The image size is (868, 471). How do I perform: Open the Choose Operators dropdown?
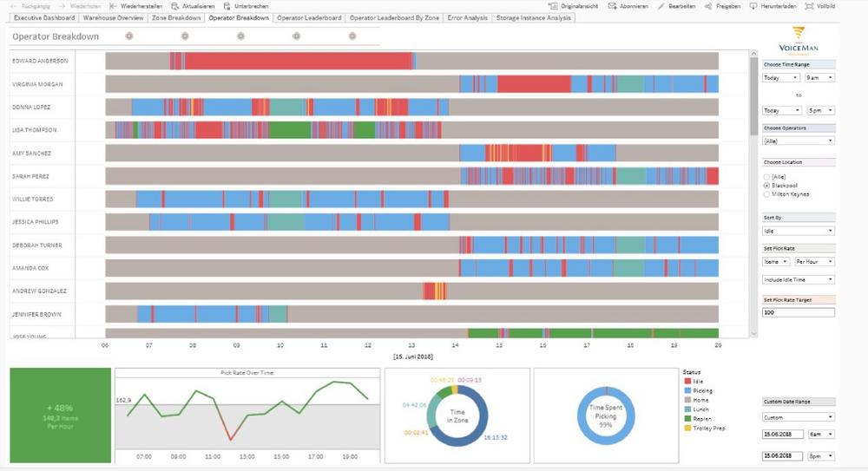click(x=798, y=141)
